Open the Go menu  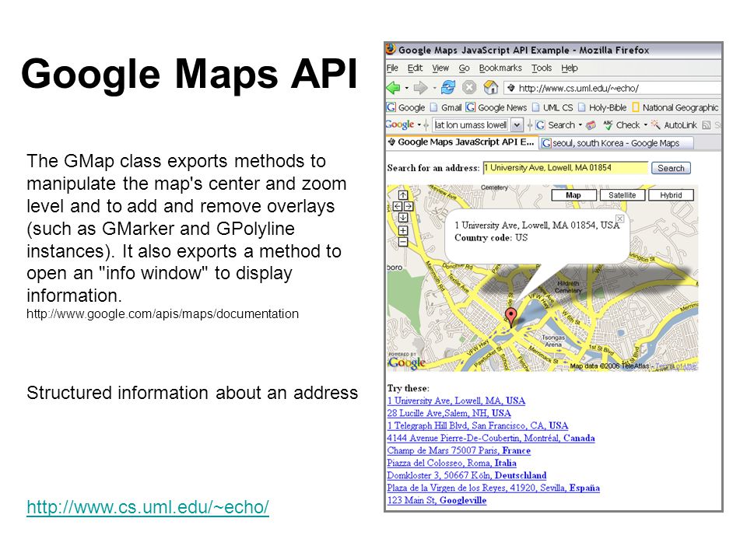click(464, 68)
